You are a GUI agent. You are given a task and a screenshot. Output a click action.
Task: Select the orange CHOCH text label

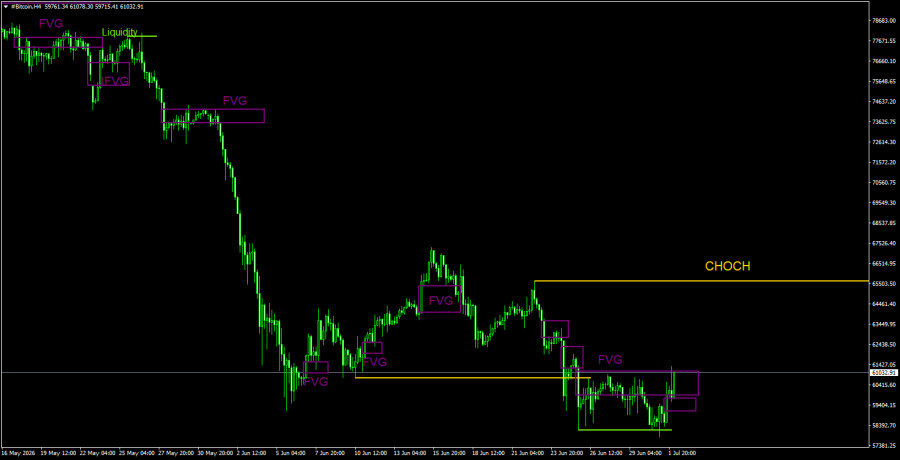[727, 266]
